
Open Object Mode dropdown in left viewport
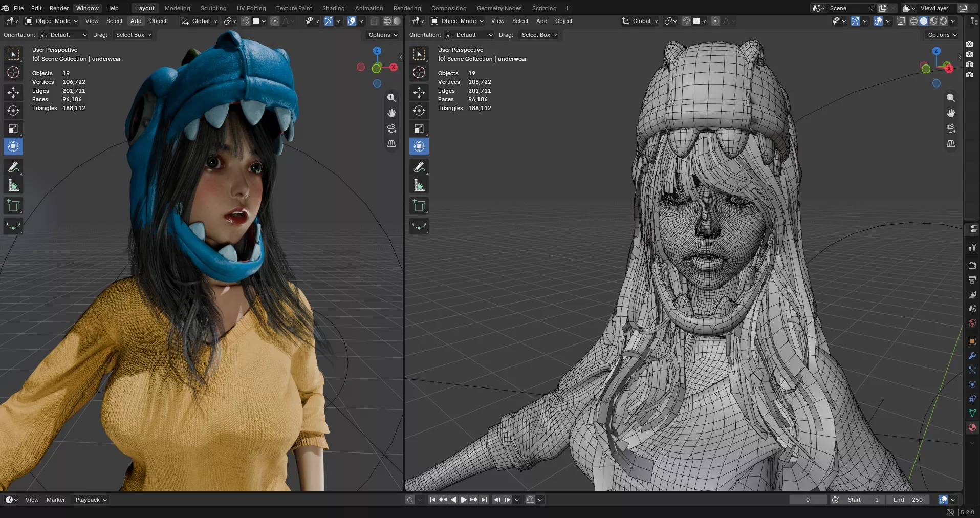pyautogui.click(x=51, y=21)
